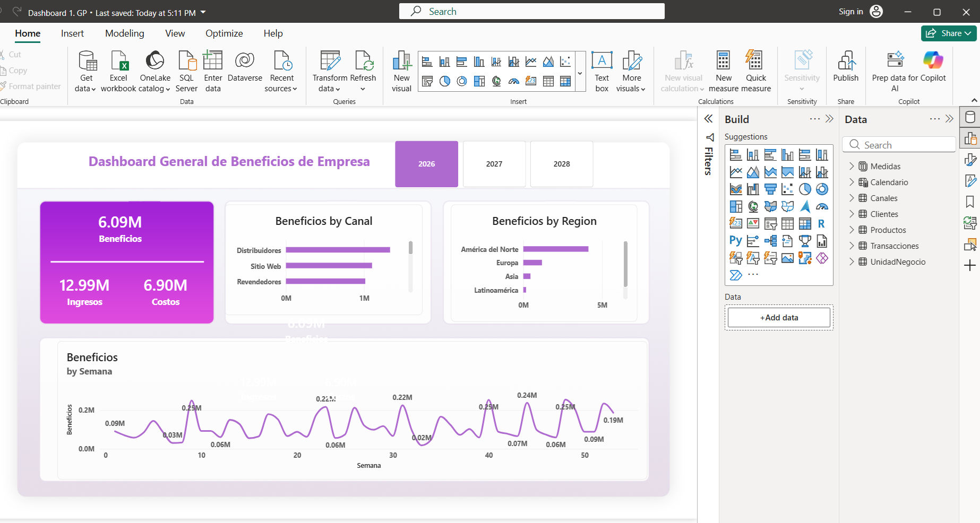This screenshot has width=980, height=523.
Task: Choose the Azure Maps visual
Action: (805, 206)
